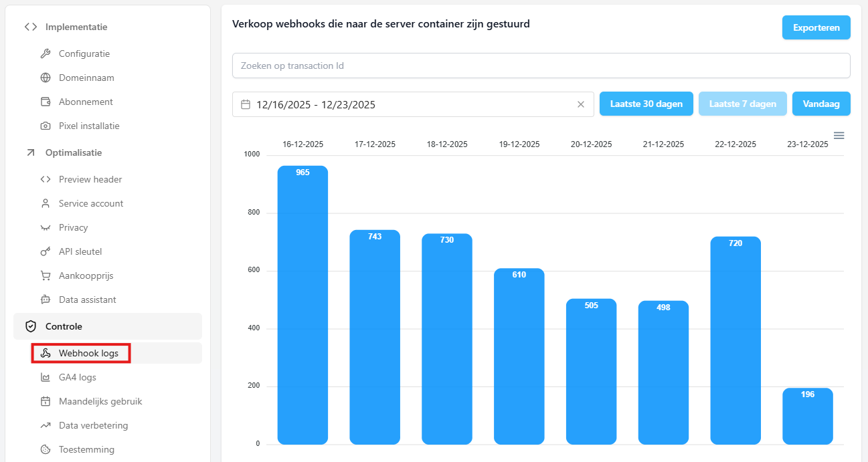This screenshot has height=462, width=868.
Task: Collapse the Optimalisatie section header
Action: (74, 152)
